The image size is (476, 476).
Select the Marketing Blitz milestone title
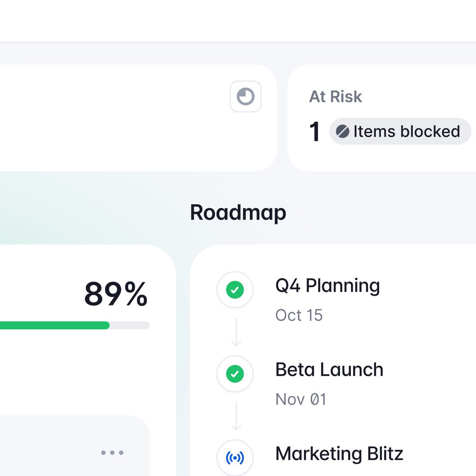339,454
